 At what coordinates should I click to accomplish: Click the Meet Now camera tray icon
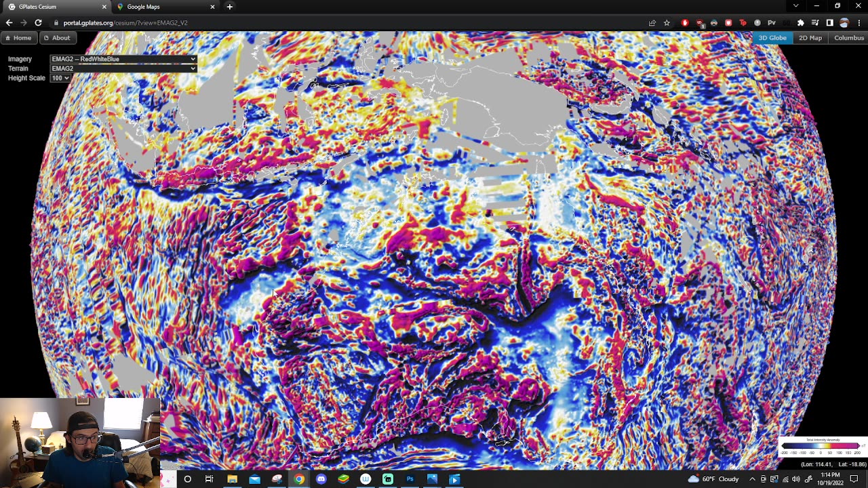763,479
